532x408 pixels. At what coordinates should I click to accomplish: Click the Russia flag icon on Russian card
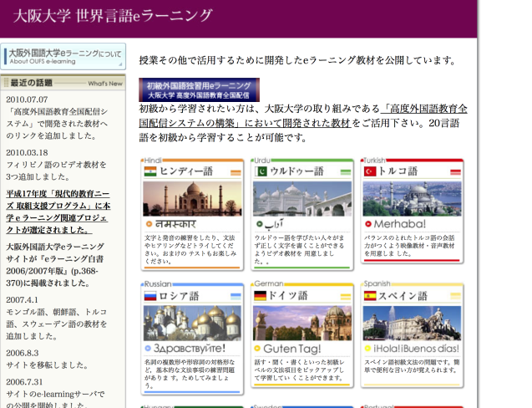(150, 296)
